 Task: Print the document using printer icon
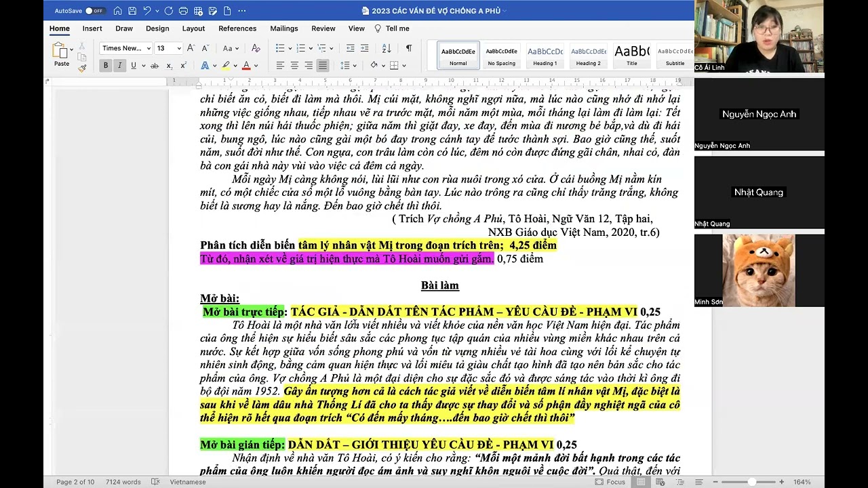[x=183, y=11]
